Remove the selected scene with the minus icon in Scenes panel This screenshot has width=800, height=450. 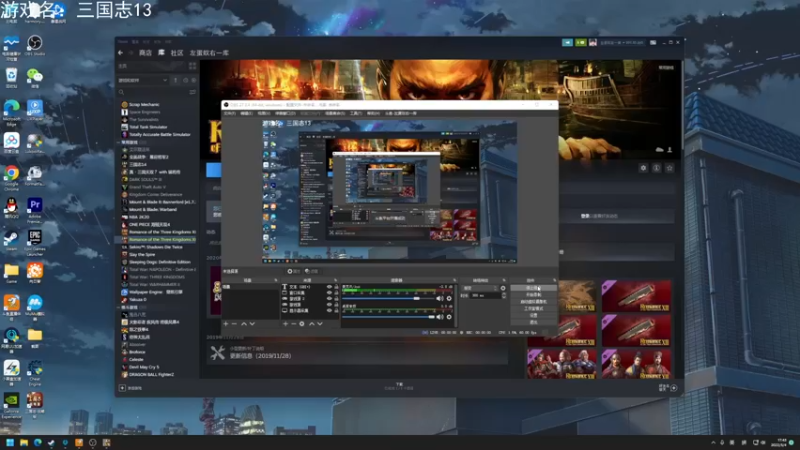click(234, 323)
